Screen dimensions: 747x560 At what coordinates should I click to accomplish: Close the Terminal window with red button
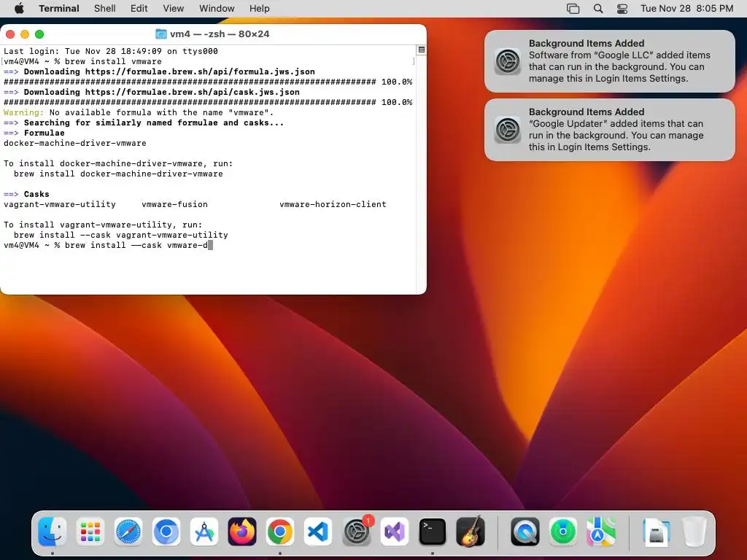coord(10,34)
